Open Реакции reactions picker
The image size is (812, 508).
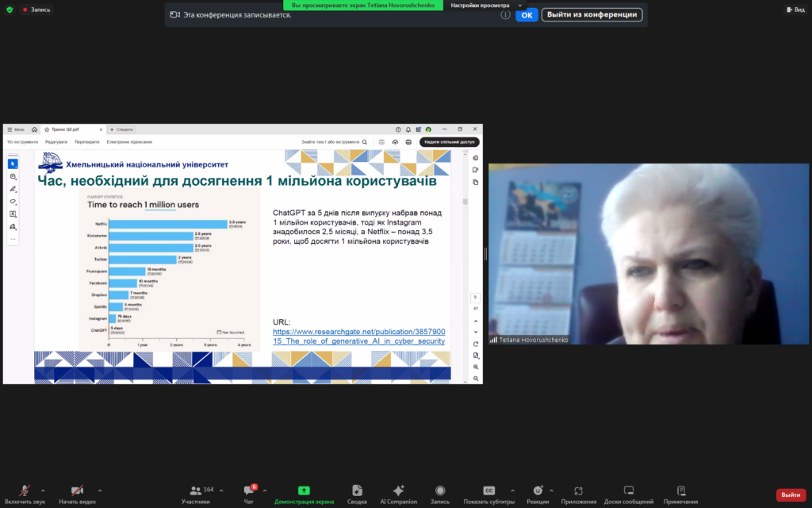pos(537,492)
